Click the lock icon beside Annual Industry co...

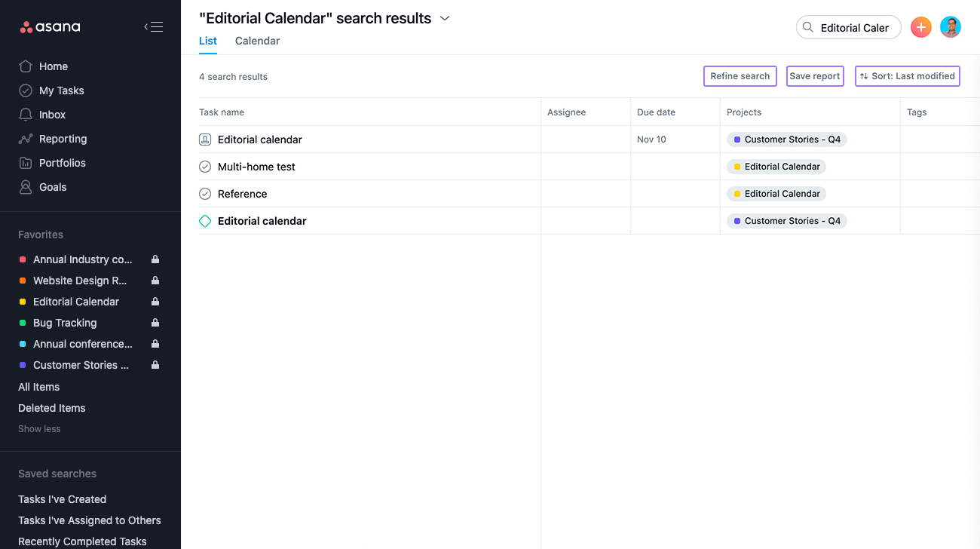[x=155, y=259]
